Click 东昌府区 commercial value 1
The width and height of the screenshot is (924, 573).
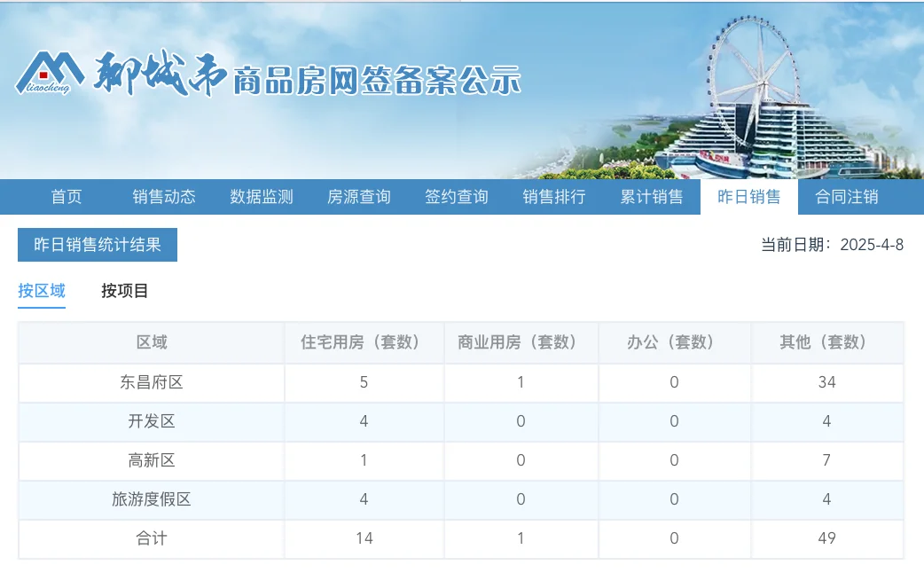[x=521, y=382]
